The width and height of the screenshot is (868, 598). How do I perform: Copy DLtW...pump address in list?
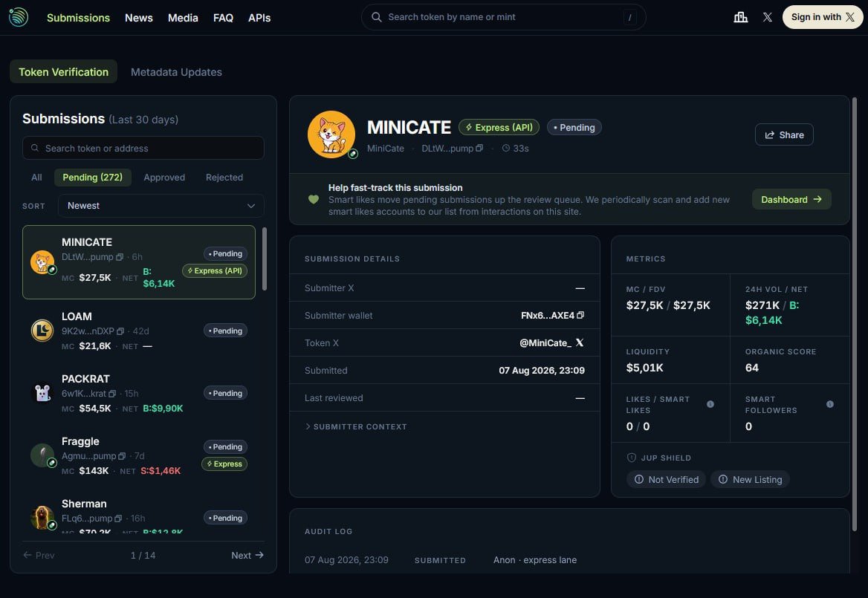point(119,257)
